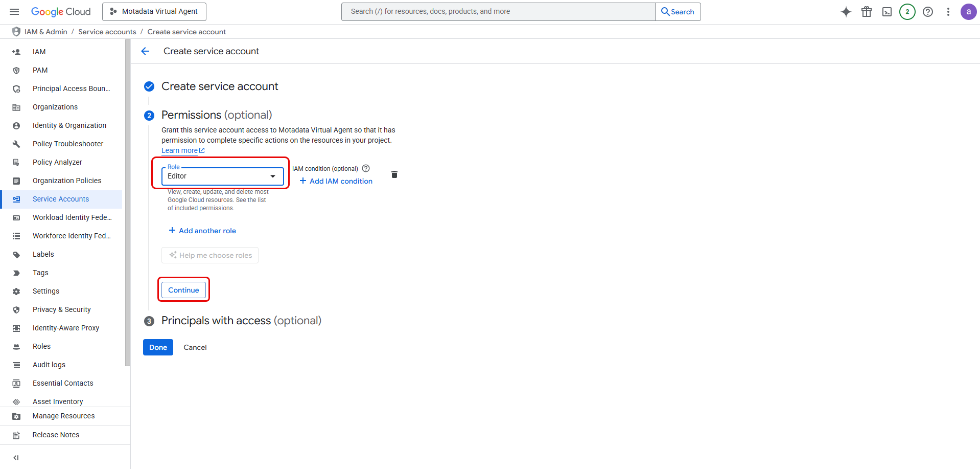Activate Cloud Shell terminal icon
980x469 pixels.
point(887,11)
